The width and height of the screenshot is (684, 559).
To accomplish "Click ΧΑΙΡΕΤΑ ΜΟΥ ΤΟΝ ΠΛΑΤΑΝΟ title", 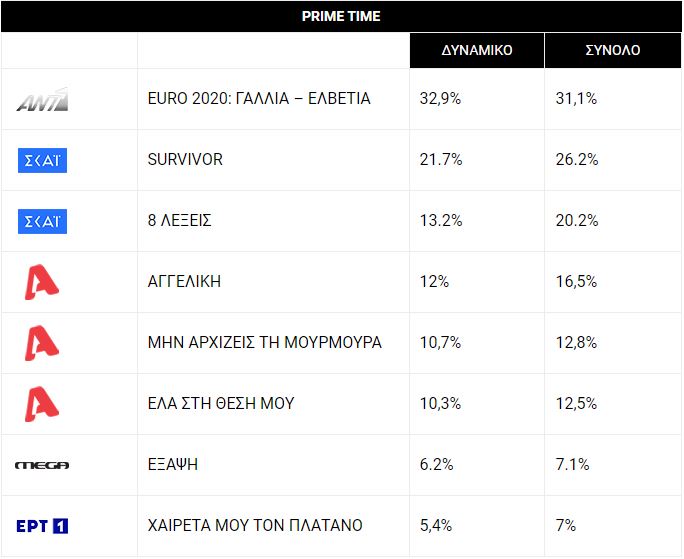I will (x=254, y=526).
